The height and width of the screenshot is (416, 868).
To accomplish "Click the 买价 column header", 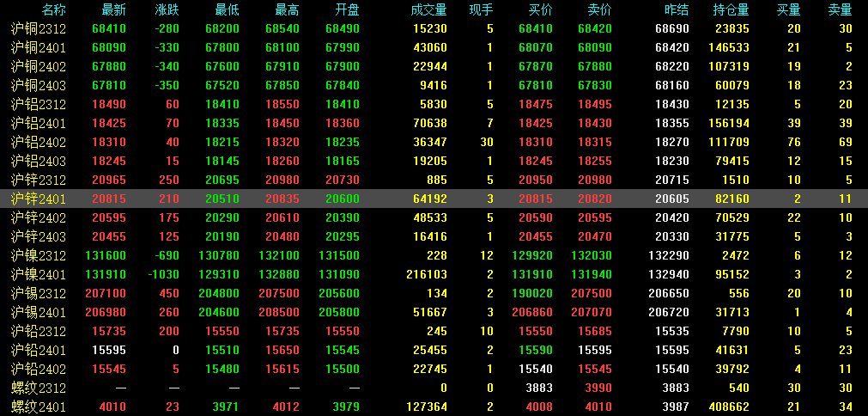I will tap(540, 9).
